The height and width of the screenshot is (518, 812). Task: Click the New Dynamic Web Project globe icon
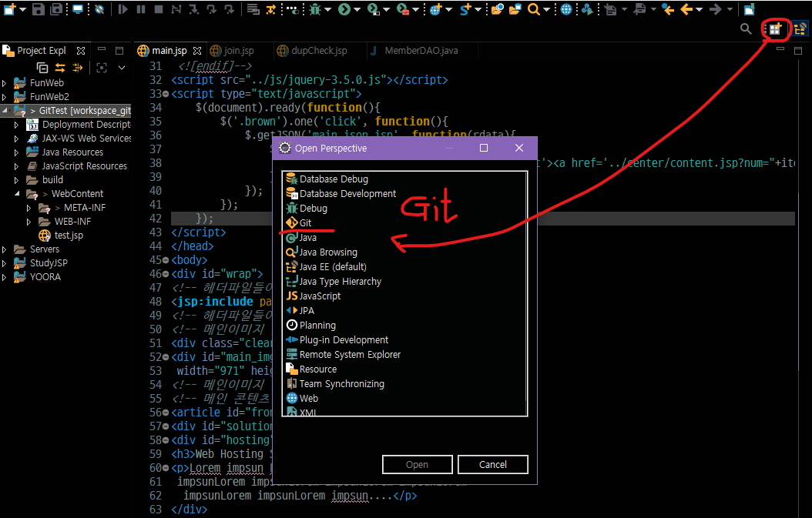pyautogui.click(x=435, y=8)
